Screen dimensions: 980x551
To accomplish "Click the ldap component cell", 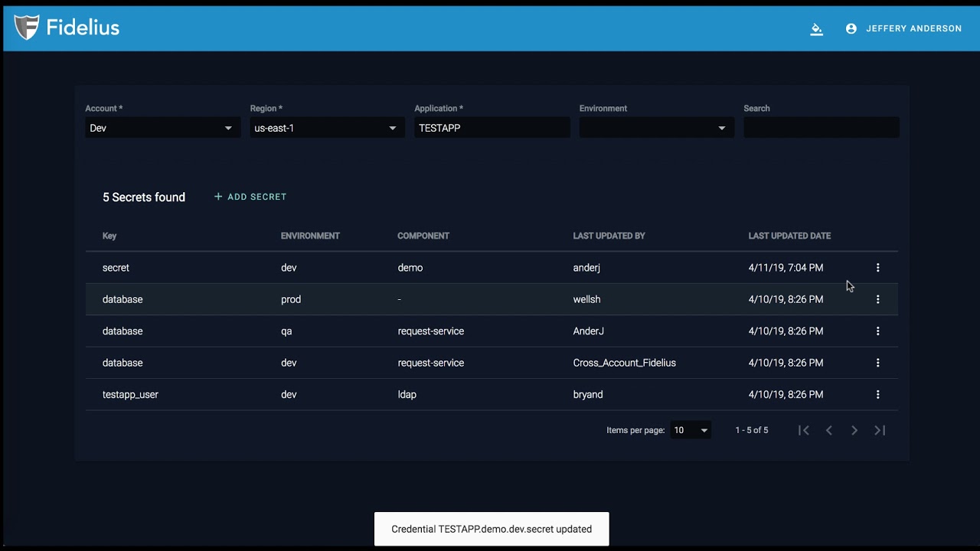I will (407, 395).
